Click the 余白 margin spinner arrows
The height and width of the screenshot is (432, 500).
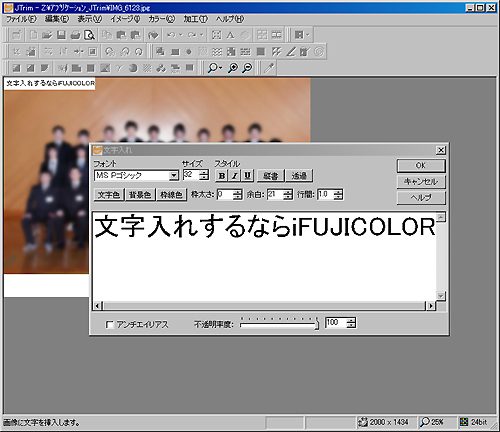pos(288,194)
